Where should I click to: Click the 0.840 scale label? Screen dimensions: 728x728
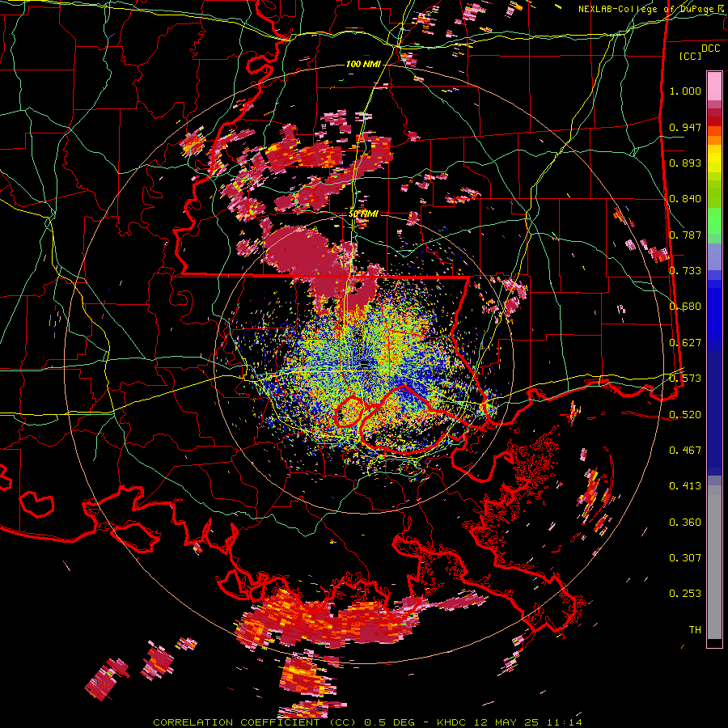(685, 199)
